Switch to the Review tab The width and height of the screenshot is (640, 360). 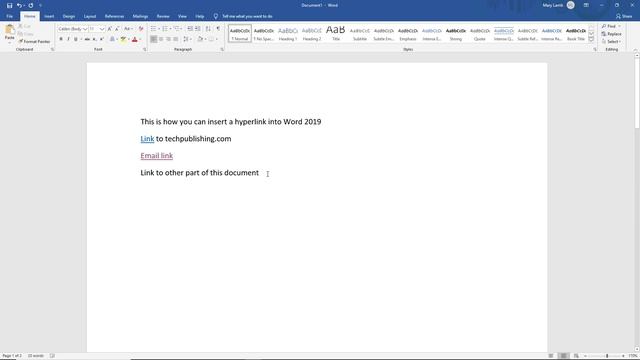(x=163, y=16)
